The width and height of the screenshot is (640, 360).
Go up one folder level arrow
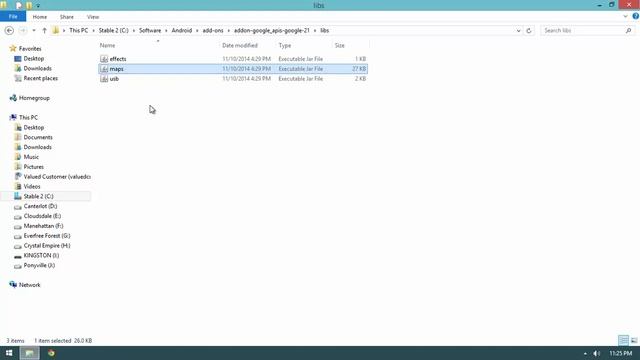[x=44, y=31]
